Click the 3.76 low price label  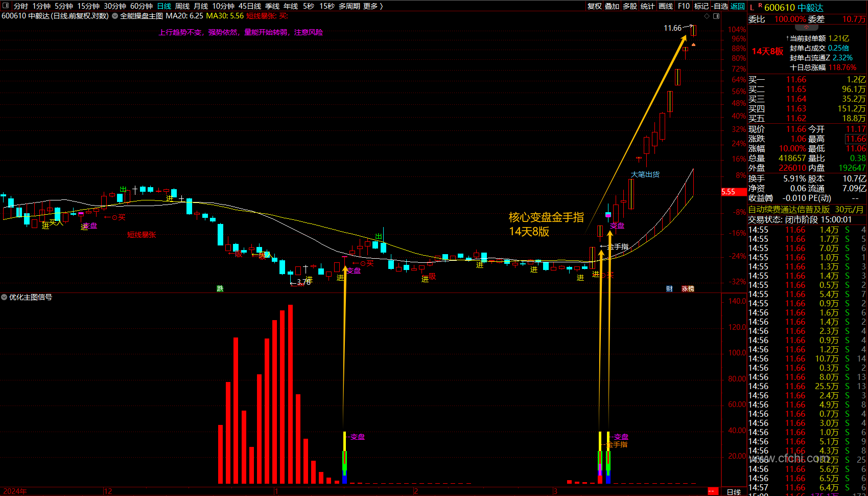pyautogui.click(x=303, y=282)
